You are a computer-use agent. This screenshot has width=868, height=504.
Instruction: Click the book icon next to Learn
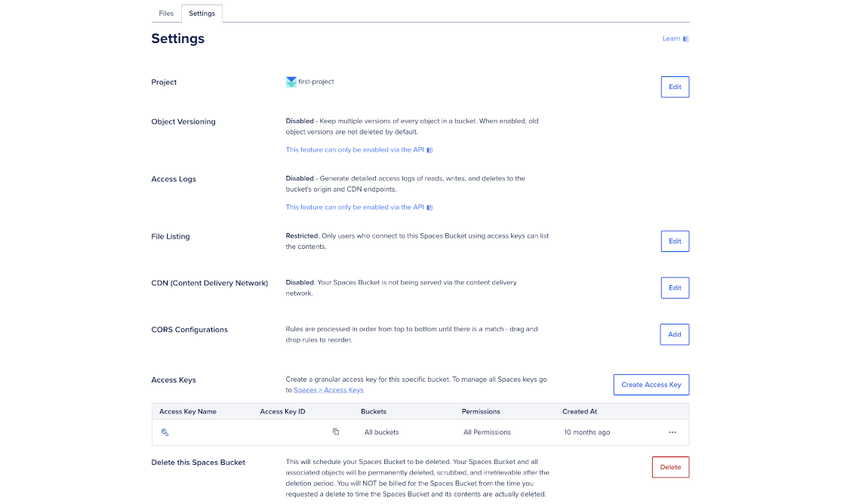coord(685,38)
